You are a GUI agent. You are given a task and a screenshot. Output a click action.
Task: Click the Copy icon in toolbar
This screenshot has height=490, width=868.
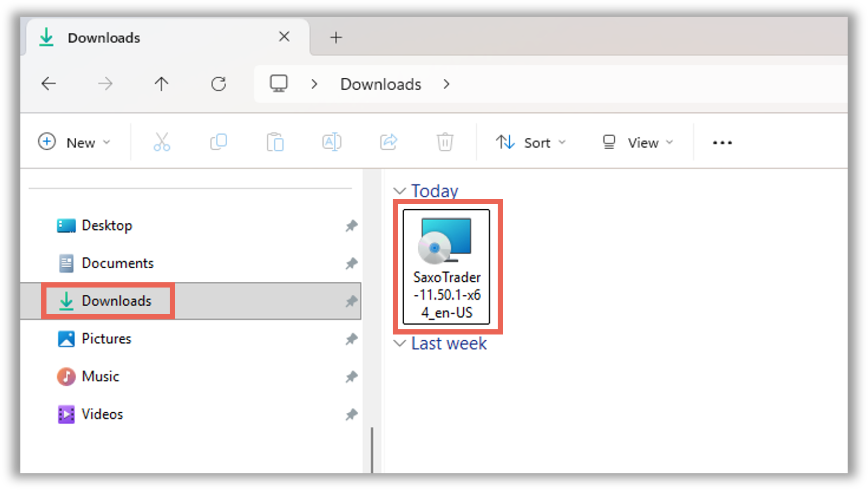[218, 142]
